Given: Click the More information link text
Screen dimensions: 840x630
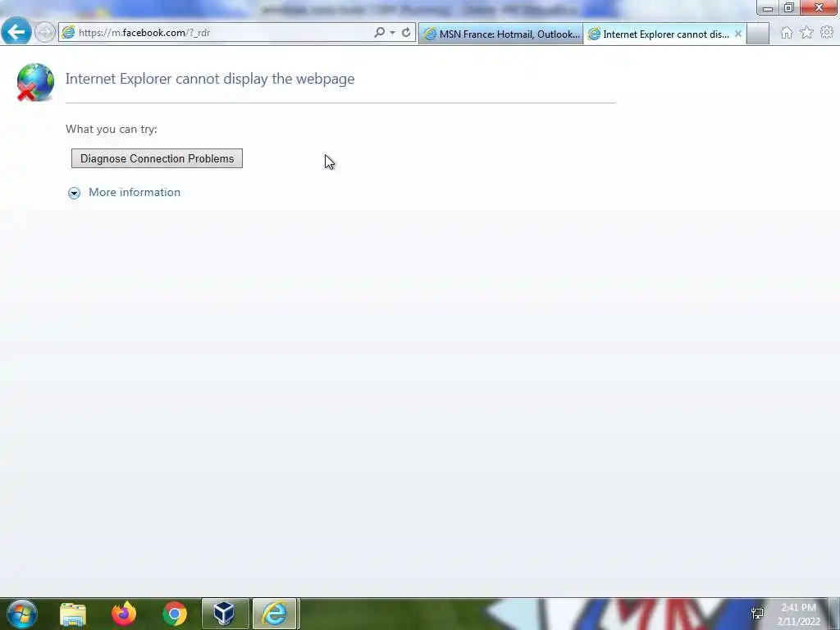Looking at the screenshot, I should point(135,192).
